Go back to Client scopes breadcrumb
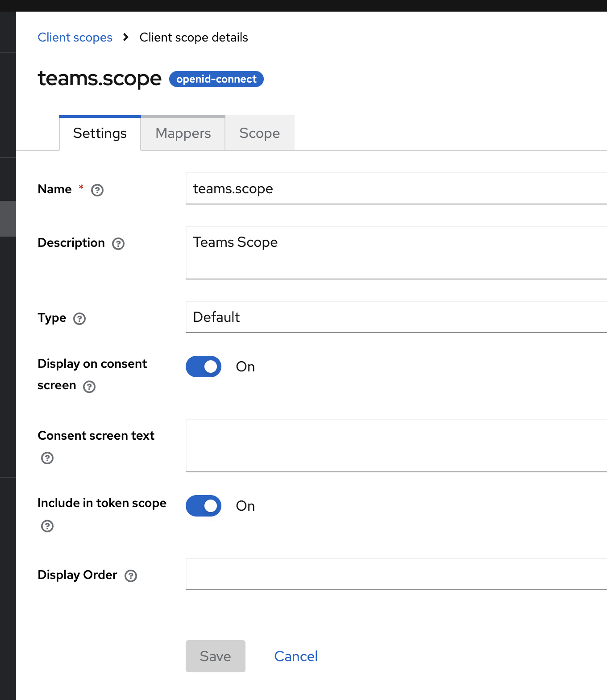Viewport: 607px width, 700px height. (x=75, y=37)
